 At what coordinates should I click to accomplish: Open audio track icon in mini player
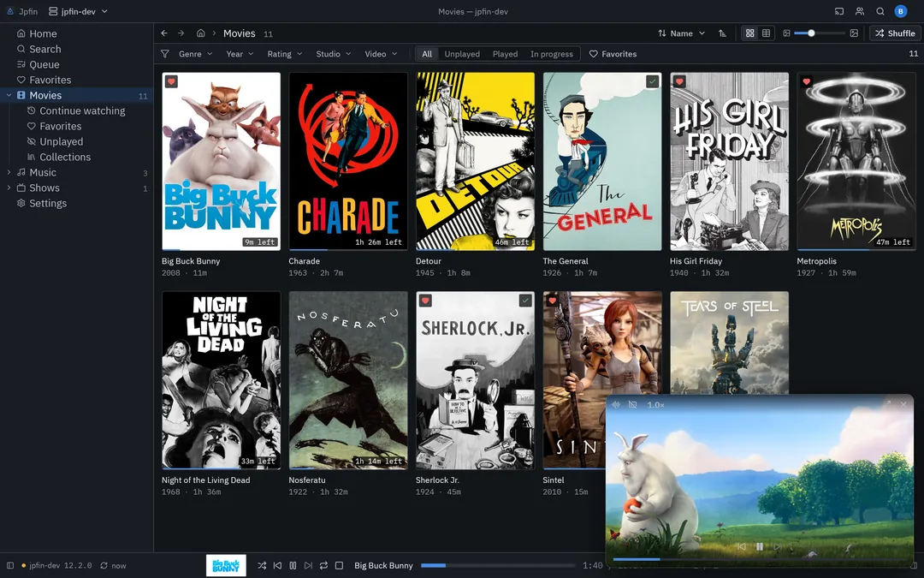coord(616,404)
